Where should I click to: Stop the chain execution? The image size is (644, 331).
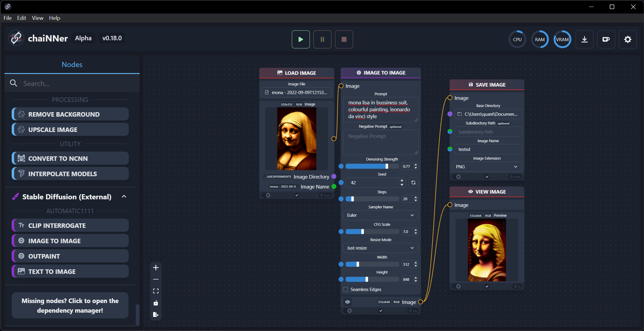[344, 39]
